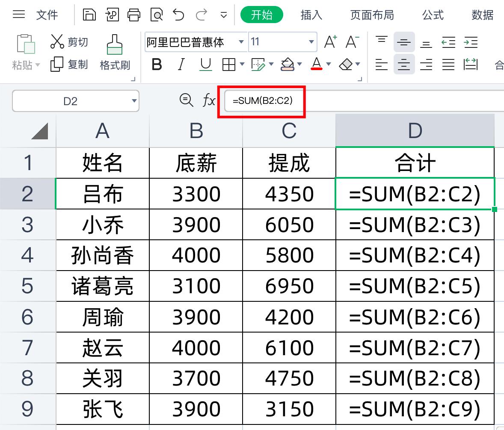This screenshot has width=504, height=430.
Task: Undo the last action
Action: 179,14
